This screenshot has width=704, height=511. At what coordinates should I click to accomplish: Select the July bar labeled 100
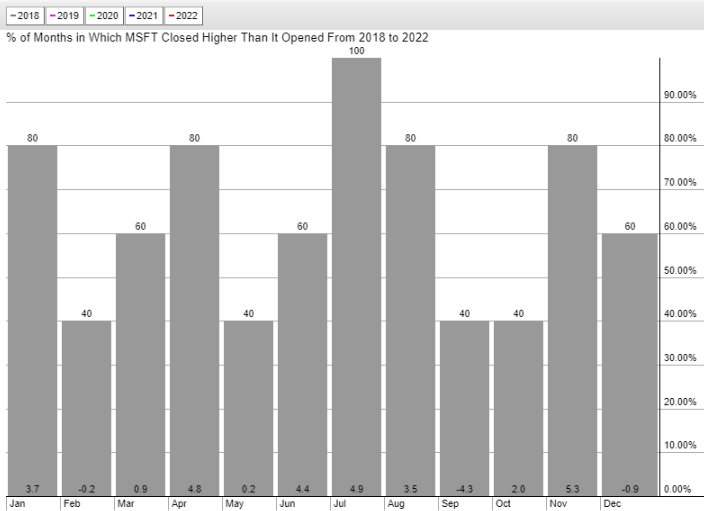coord(356,277)
